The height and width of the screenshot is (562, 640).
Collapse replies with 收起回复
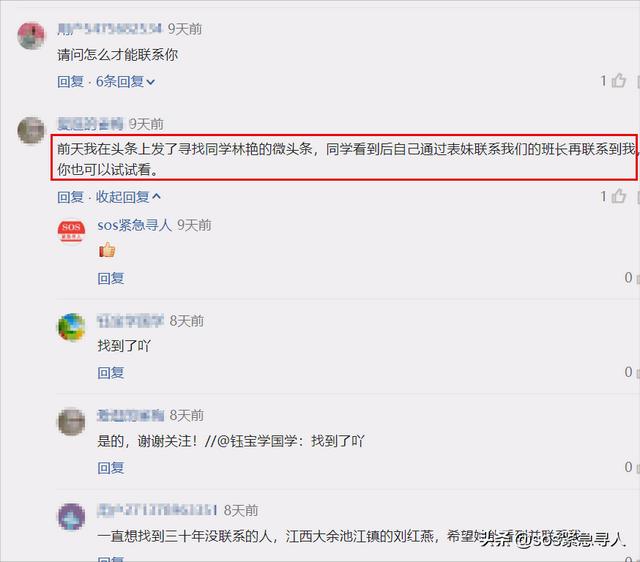pos(128,197)
